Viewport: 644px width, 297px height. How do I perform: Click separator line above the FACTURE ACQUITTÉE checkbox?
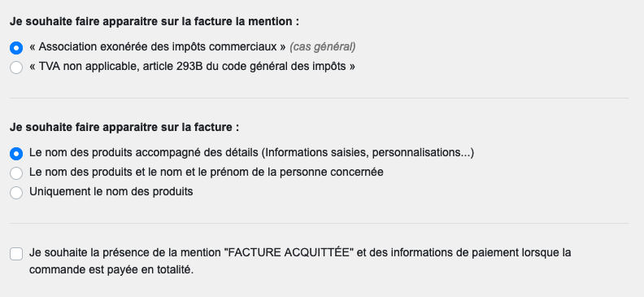319,224
